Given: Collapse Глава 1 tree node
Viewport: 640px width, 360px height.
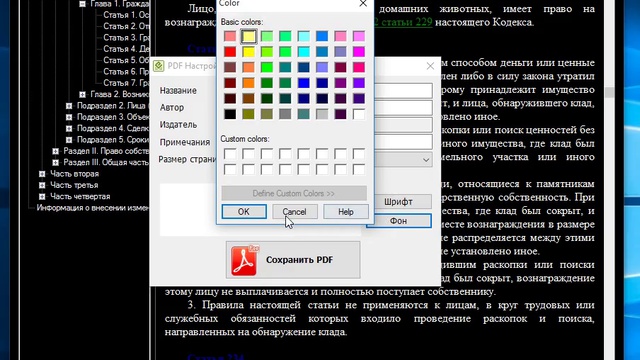Looking at the screenshot, I should tap(82, 4).
